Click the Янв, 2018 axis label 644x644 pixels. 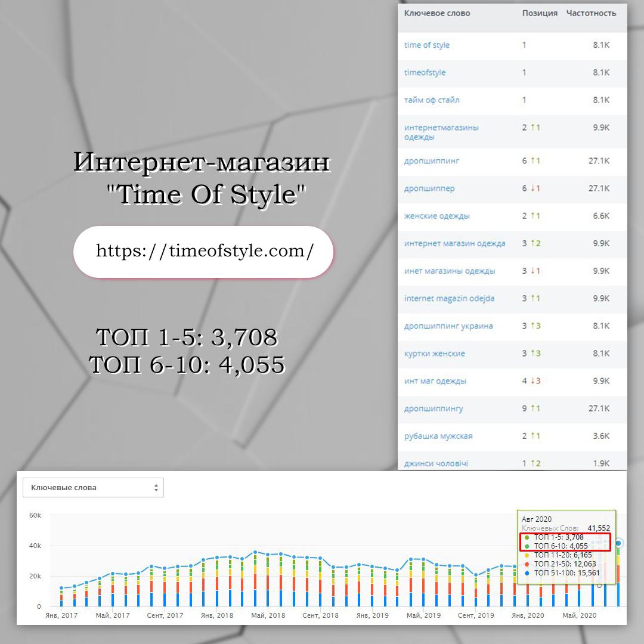(x=217, y=615)
